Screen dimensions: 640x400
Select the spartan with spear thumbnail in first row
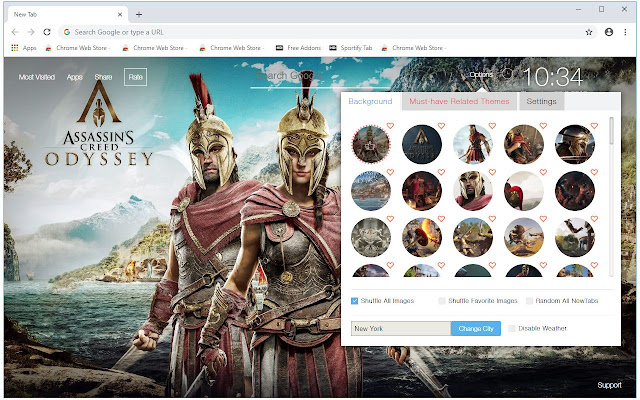(473, 144)
